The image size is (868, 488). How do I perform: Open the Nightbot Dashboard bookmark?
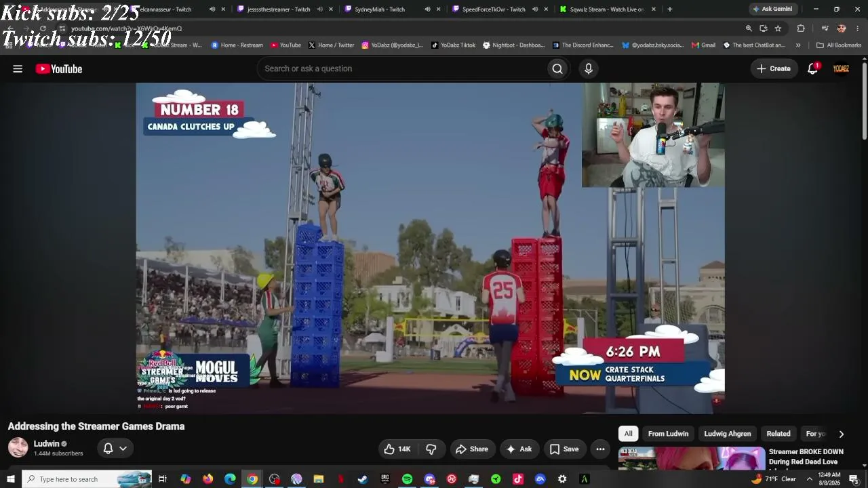[513, 45]
